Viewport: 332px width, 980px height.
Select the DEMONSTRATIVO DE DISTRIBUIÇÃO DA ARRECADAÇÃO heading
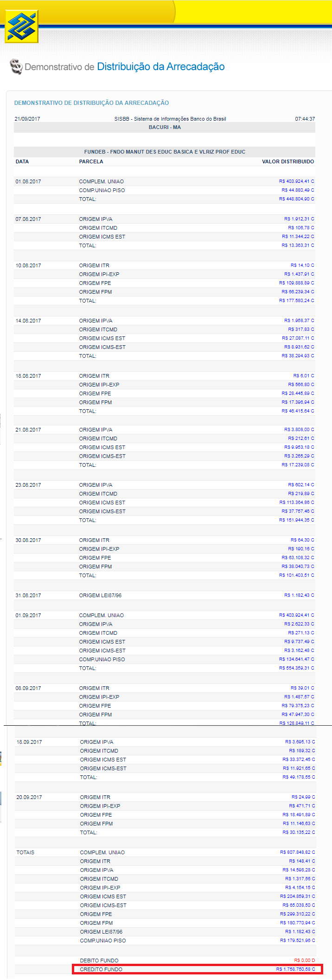coord(91,103)
